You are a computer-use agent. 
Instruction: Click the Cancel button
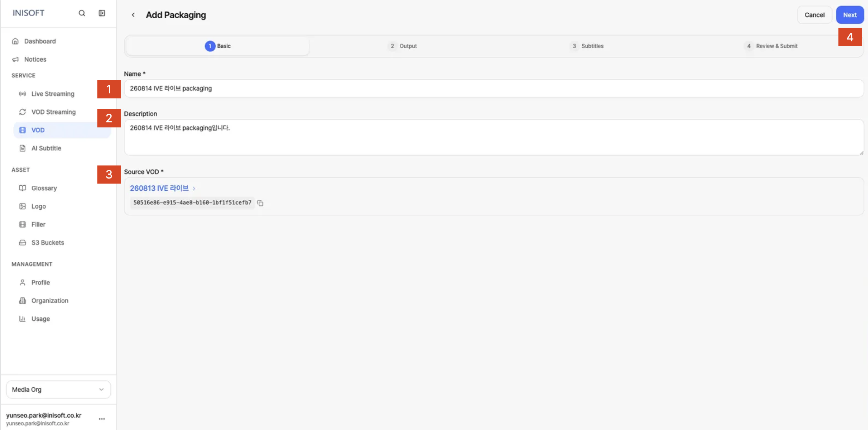(814, 15)
